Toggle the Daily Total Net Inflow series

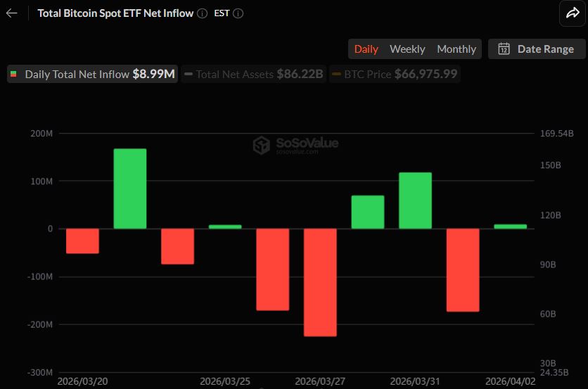91,74
